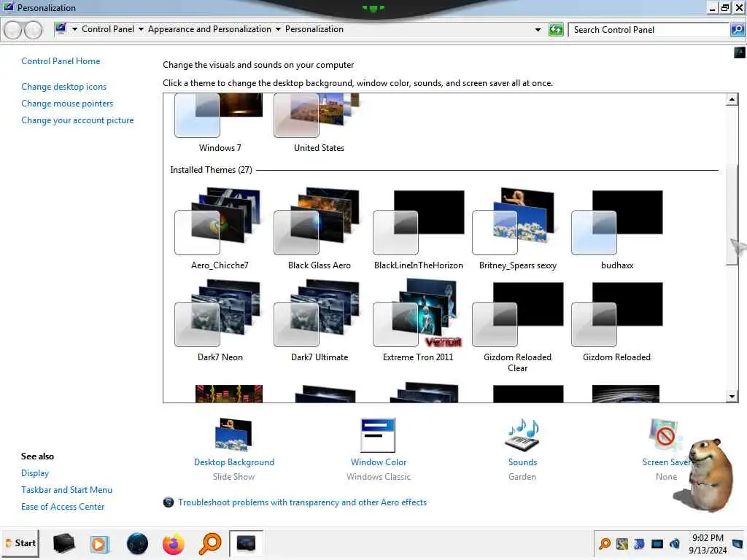The image size is (747, 560).
Task: Open the black folder taskbar icon
Action: click(64, 543)
